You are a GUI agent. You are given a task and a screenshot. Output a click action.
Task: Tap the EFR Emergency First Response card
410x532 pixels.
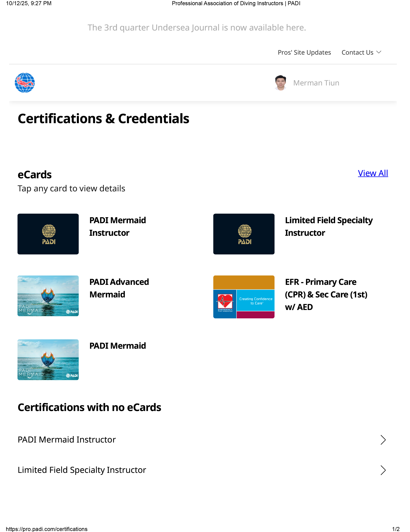point(244,297)
